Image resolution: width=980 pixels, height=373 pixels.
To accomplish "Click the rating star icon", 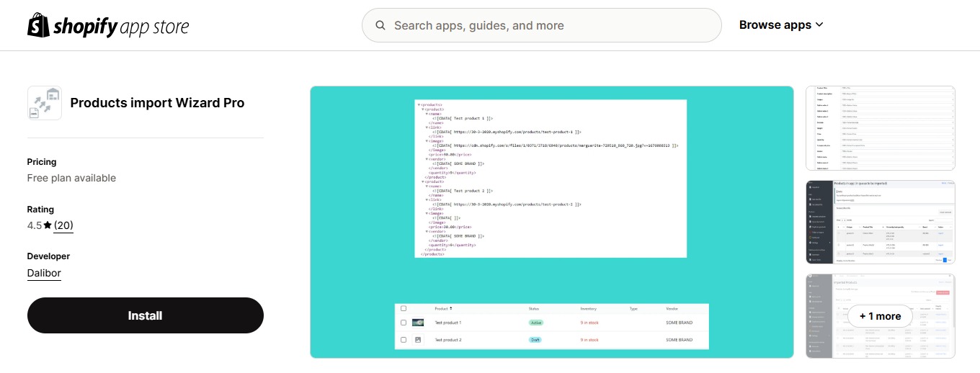I will [x=48, y=225].
